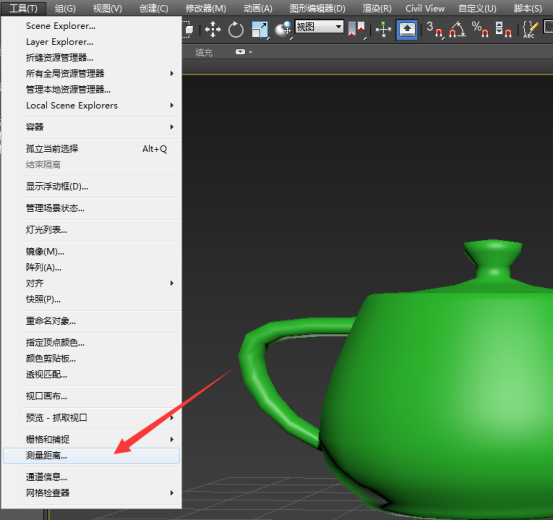
Task: Open the ribbon dropdown beside 填充
Action: 244,52
